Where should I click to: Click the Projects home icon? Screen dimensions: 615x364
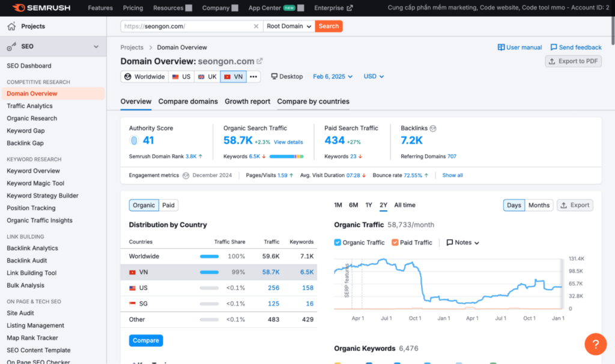pos(11,26)
